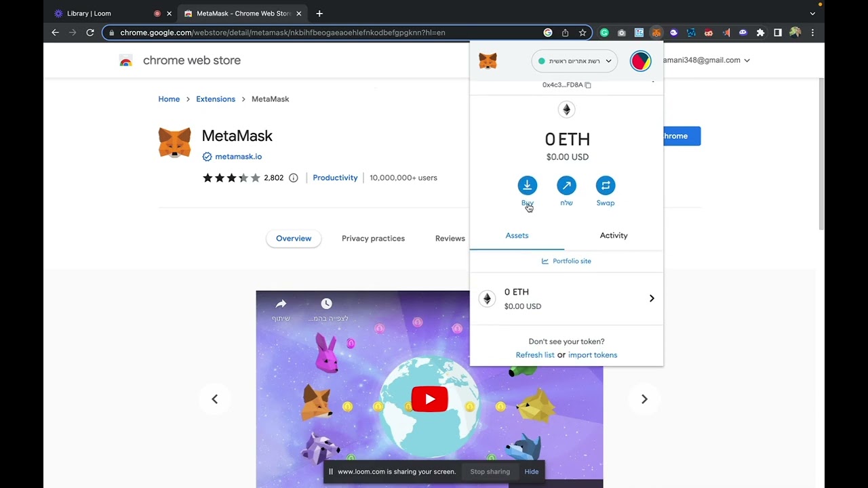
Task: Click the Portfolio site chart icon
Action: point(545,261)
